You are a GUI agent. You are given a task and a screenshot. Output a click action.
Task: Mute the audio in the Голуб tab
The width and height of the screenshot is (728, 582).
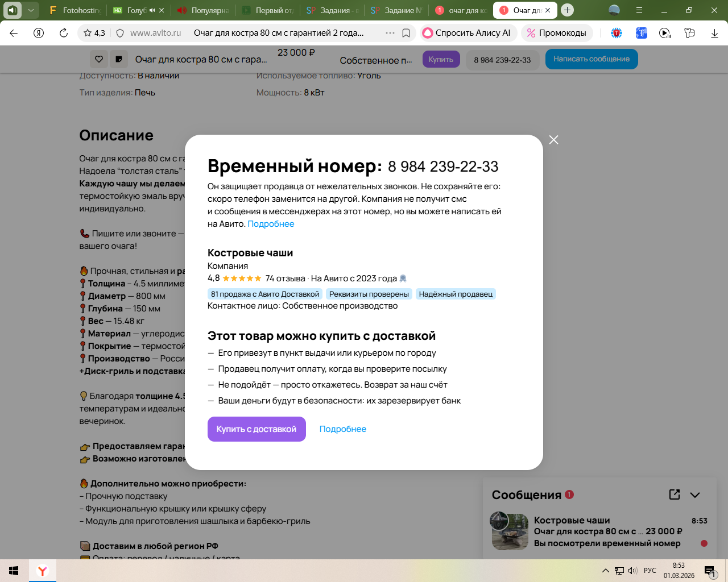coord(152,10)
